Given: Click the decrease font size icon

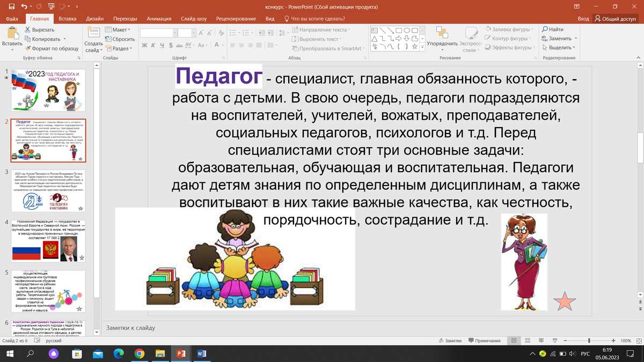Looking at the screenshot, I should pos(209,33).
